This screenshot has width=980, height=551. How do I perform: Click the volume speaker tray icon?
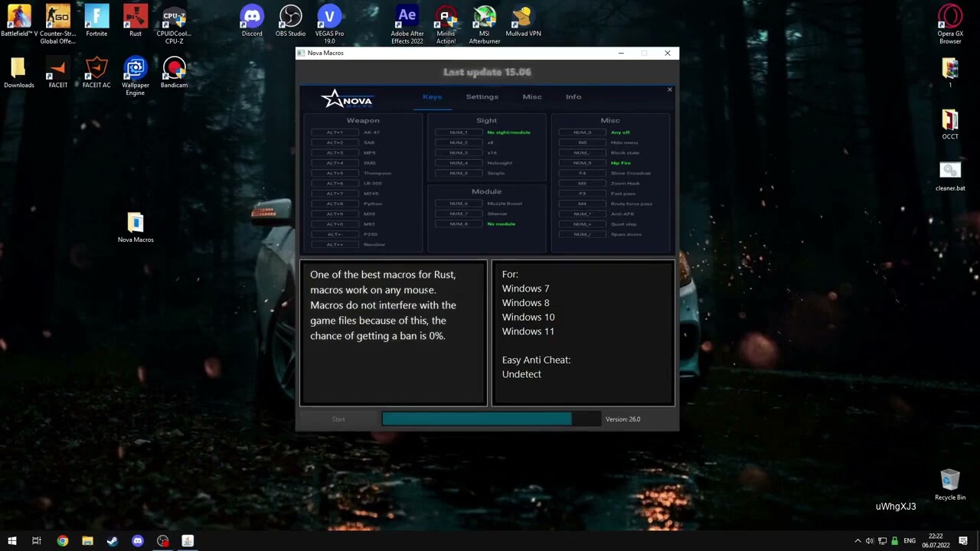coord(870,541)
